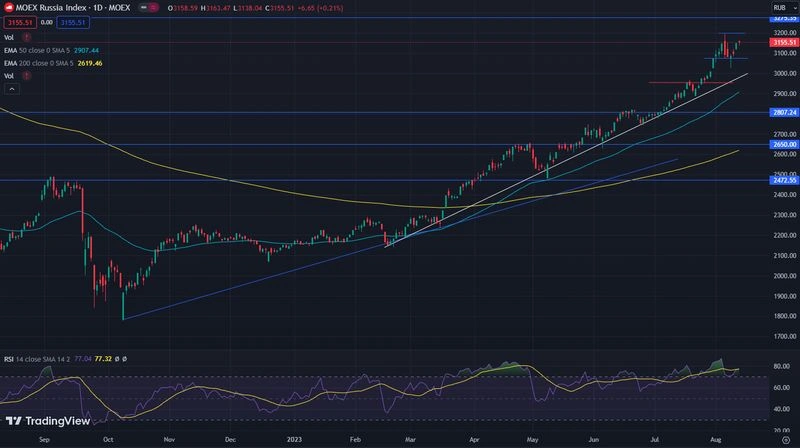Click the 1700.00 price scale label
The height and width of the screenshot is (448, 800).
[785, 337]
